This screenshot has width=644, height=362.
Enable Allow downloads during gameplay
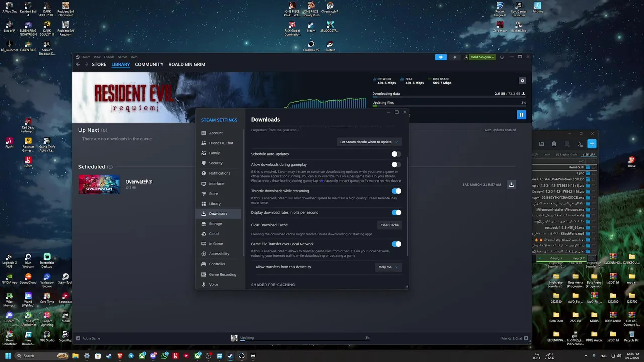coord(396,164)
